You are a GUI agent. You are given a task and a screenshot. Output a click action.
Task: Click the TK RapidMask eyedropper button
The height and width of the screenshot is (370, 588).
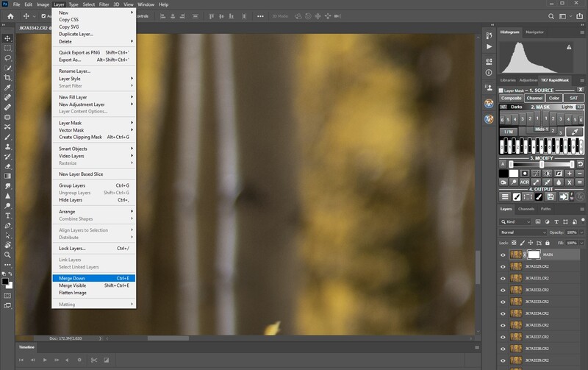575,132
